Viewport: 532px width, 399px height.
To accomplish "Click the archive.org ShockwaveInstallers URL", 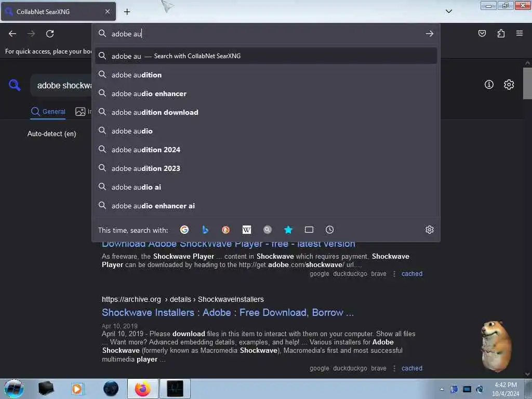I will point(182,299).
